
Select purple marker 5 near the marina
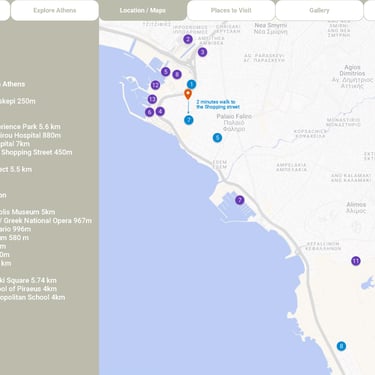click(x=166, y=72)
